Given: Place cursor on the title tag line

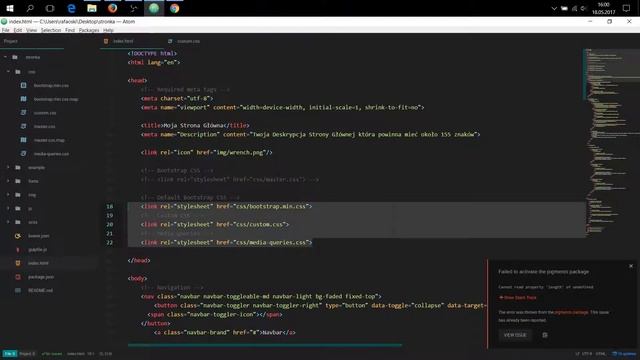Looking at the screenshot, I should (195, 125).
